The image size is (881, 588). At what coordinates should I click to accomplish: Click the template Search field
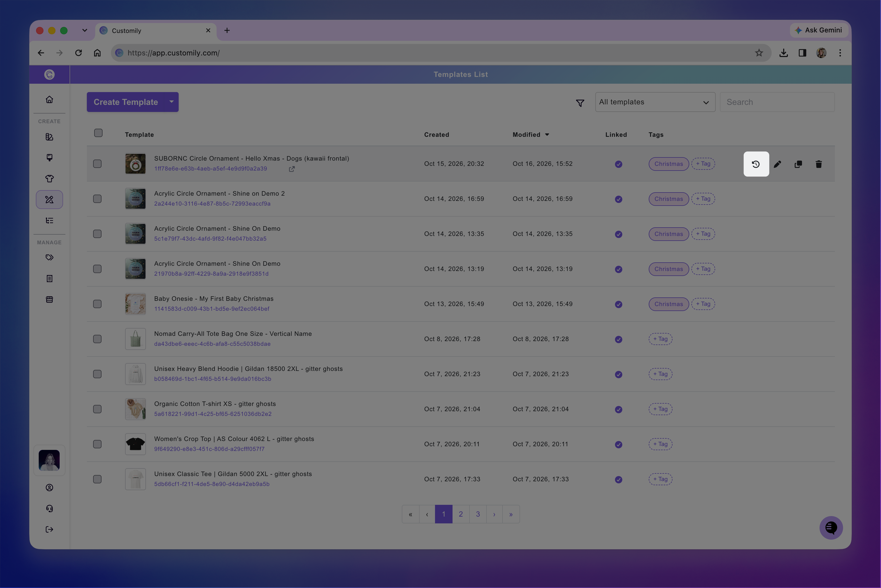[777, 102]
